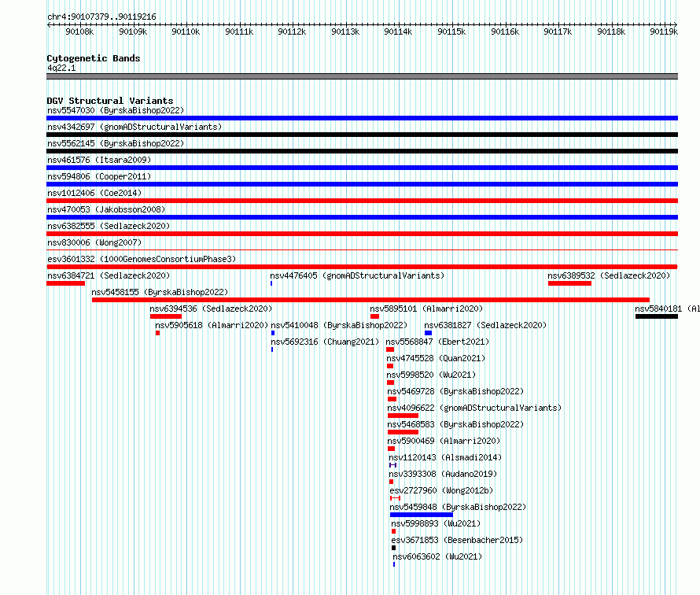Select nsv5410048 (ByrskaBishop2022) label
The width and height of the screenshot is (700, 595).
tap(339, 325)
